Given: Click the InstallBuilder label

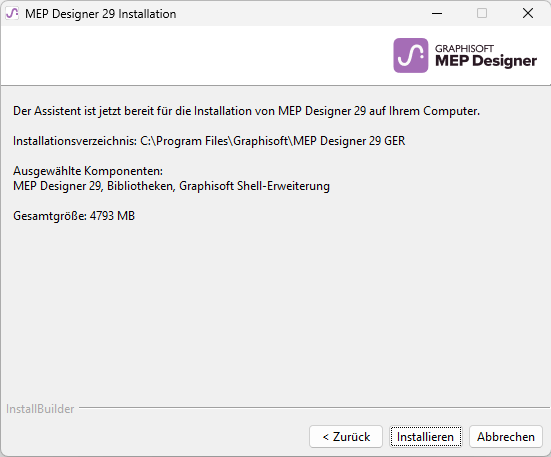Looking at the screenshot, I should (40, 409).
